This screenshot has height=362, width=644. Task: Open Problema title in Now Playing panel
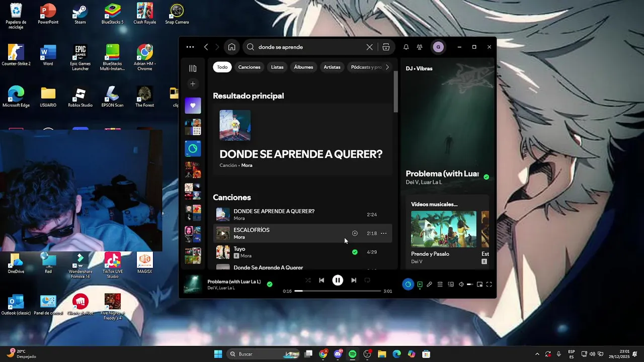[x=442, y=173]
